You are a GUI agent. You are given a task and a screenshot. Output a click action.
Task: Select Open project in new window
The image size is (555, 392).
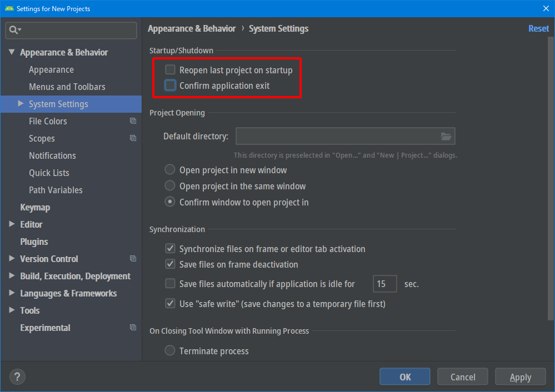click(170, 169)
